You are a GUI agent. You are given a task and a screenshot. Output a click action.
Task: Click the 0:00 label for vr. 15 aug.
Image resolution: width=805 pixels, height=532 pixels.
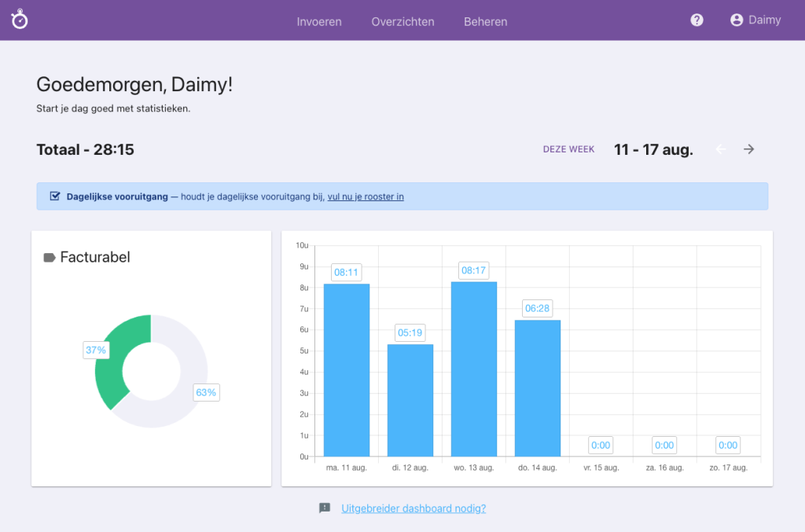click(601, 445)
